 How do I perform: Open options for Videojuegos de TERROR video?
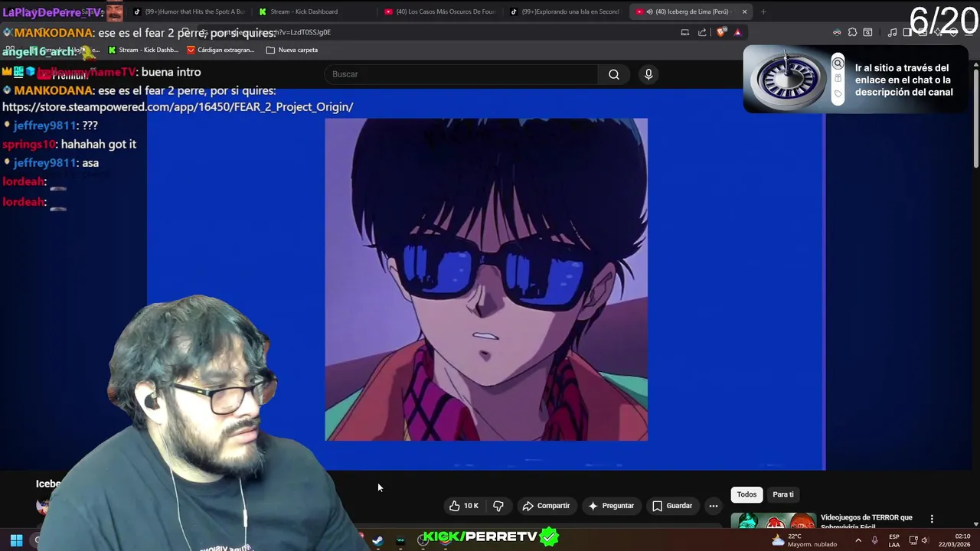932,519
